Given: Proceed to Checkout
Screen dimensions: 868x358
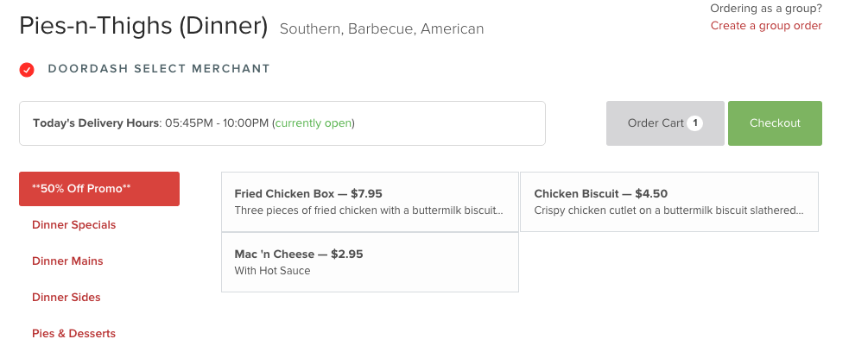Looking at the screenshot, I should (x=775, y=123).
